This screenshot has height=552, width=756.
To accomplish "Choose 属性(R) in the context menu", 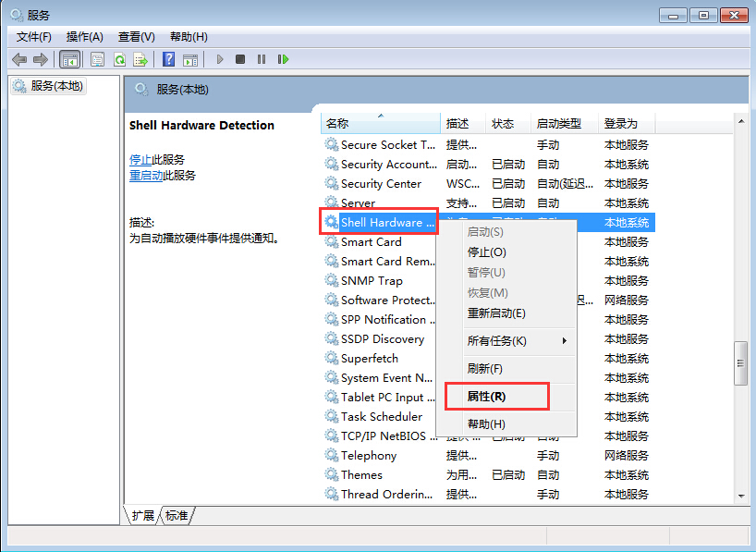I will coord(487,397).
